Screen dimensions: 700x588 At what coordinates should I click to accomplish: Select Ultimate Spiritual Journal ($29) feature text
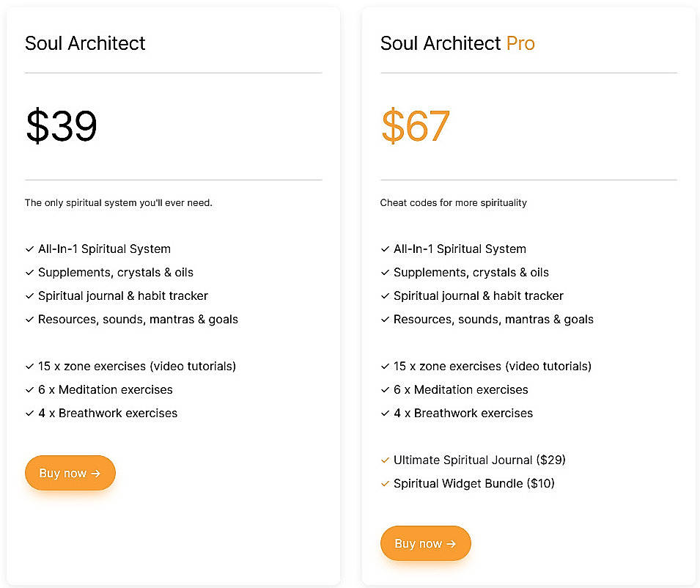point(479,460)
